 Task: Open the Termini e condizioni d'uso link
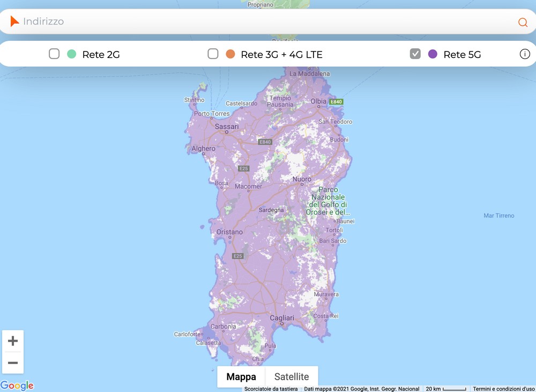point(503,389)
